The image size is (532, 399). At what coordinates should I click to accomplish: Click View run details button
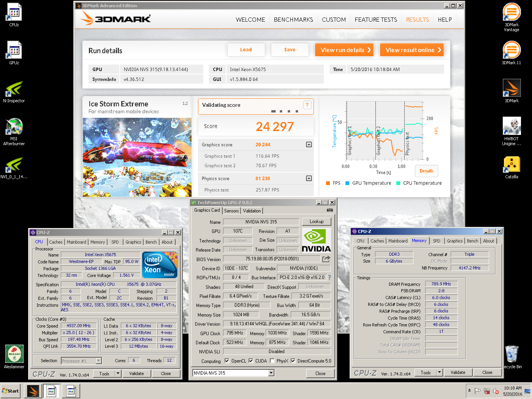(x=344, y=50)
